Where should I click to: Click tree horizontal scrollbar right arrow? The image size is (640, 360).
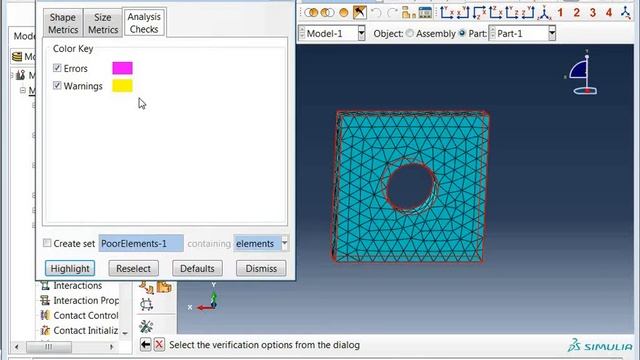click(x=111, y=347)
